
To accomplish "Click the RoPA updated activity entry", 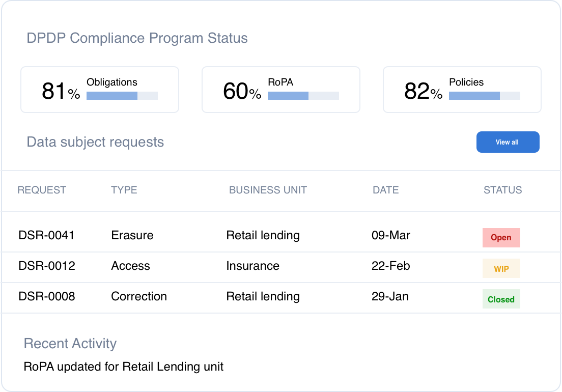I will coord(124,367).
